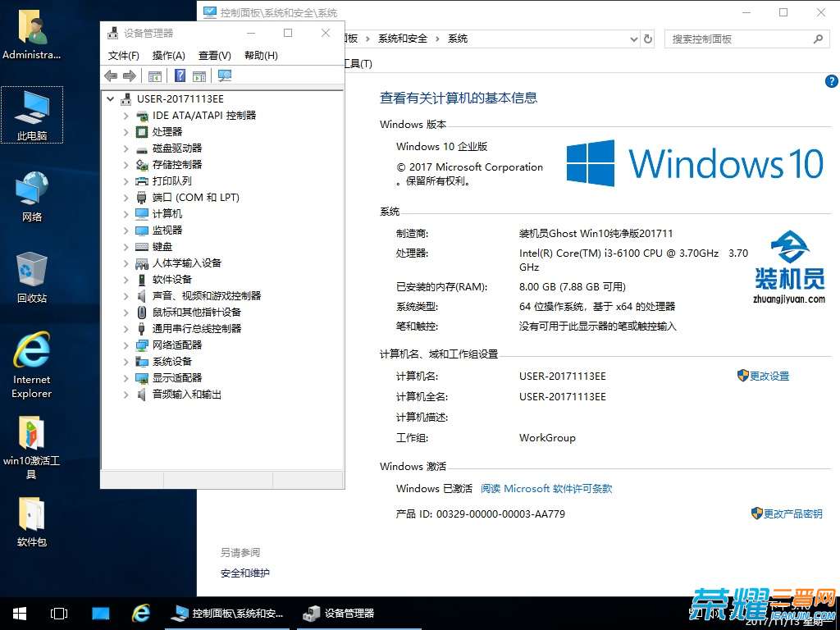840x630 pixels.
Task: Expand the 监视器 tree node
Action: [126, 231]
